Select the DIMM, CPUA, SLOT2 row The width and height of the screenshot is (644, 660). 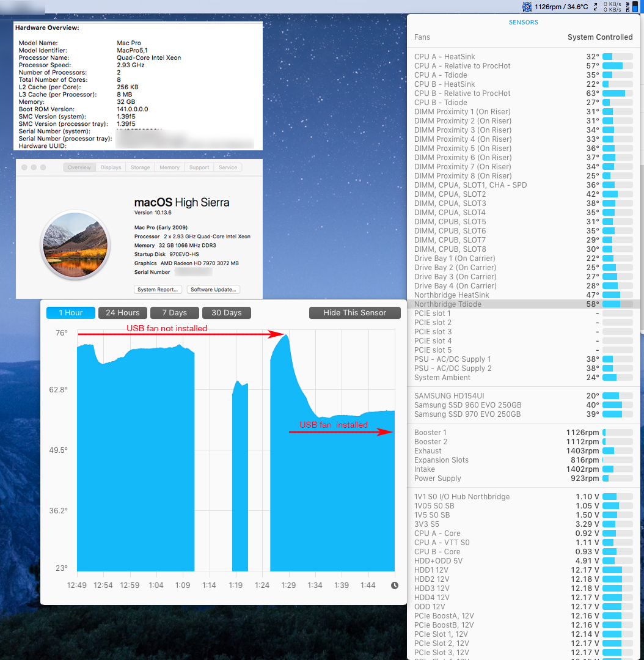(523, 194)
